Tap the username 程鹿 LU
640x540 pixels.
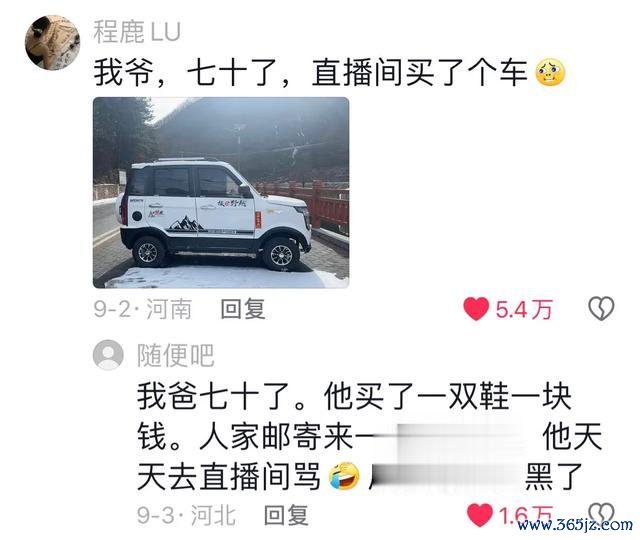[x=137, y=31]
